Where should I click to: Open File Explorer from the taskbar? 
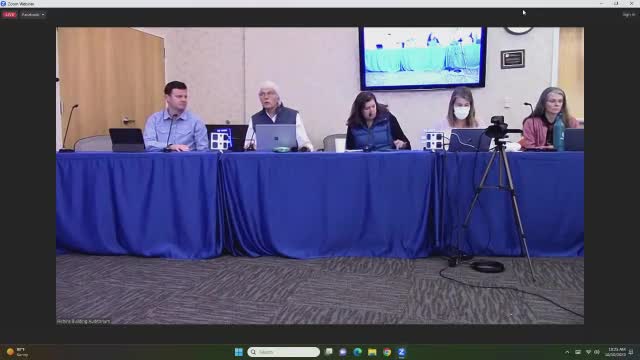tap(372, 352)
